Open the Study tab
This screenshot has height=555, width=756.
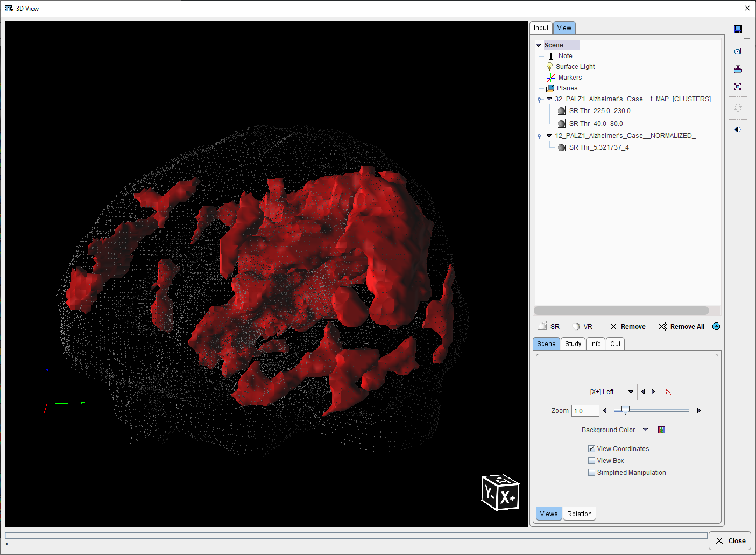(573, 344)
